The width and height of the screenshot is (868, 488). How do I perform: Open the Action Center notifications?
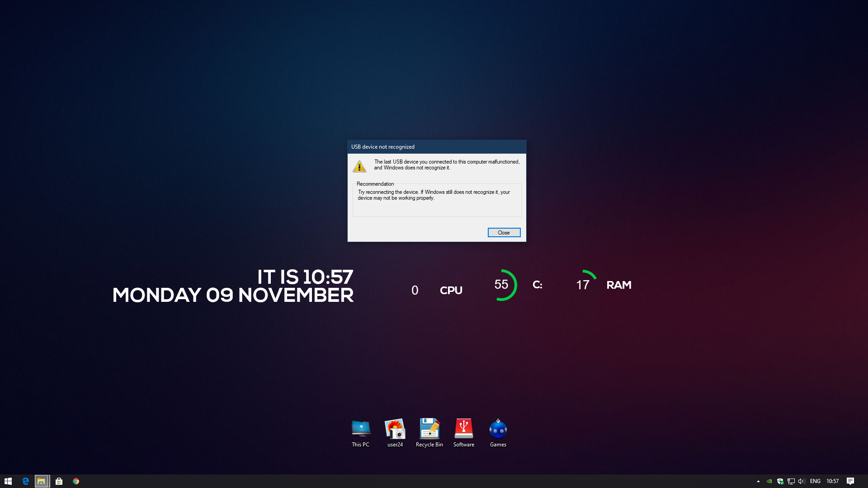point(850,481)
